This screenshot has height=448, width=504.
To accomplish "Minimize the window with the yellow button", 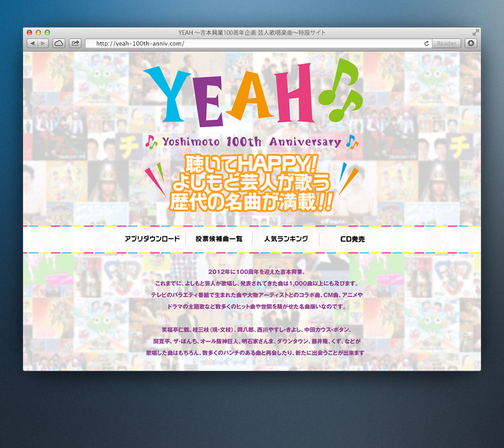I will 39,32.
